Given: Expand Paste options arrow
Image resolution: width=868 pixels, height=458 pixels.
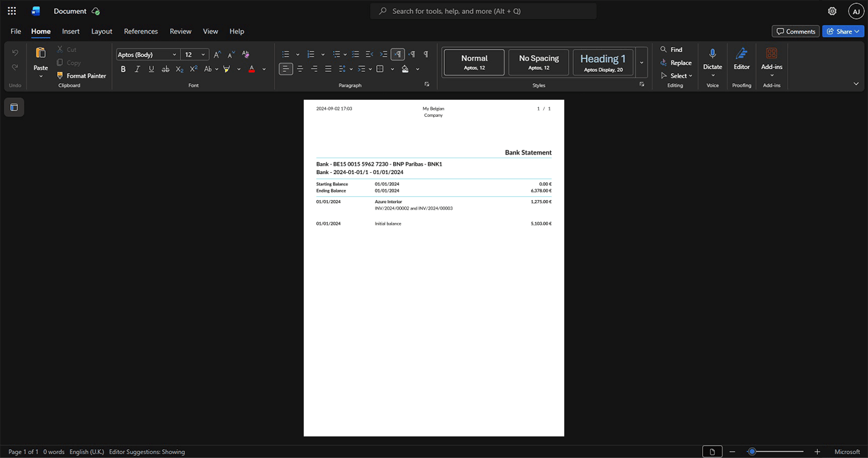Looking at the screenshot, I should point(41,76).
